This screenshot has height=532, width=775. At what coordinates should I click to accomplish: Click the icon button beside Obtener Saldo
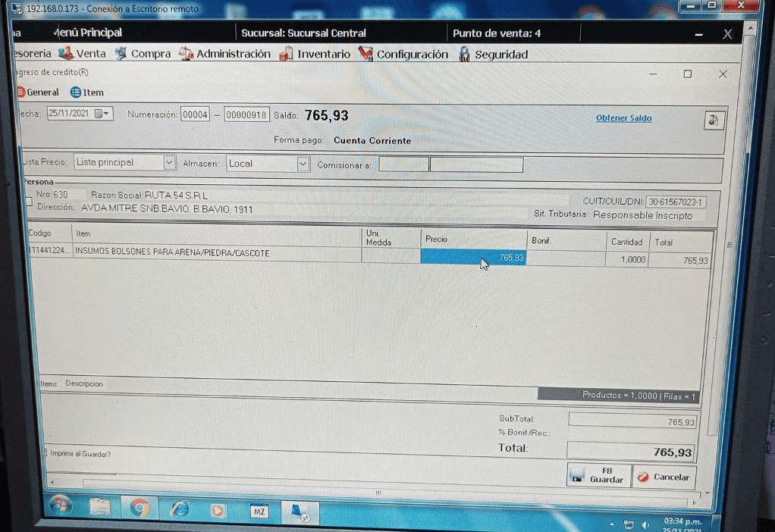click(x=714, y=120)
